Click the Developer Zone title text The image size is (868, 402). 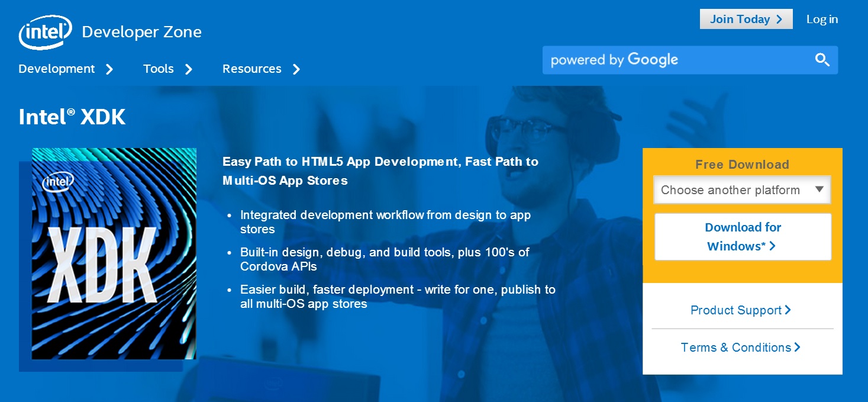141,32
